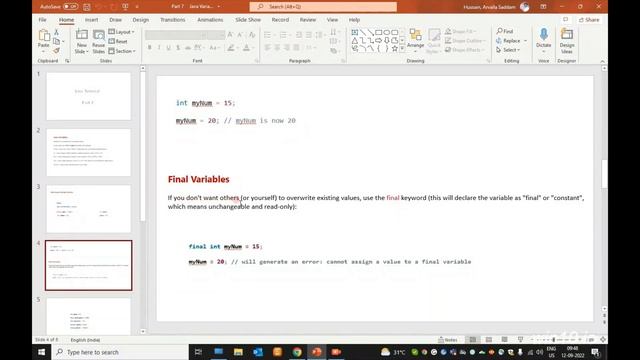Open the Section dropdown
This screenshot has width=640, height=360.
click(122, 51)
